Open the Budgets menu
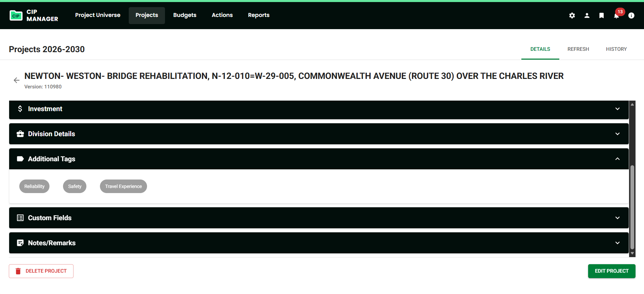This screenshot has height=294, width=644. click(x=185, y=15)
